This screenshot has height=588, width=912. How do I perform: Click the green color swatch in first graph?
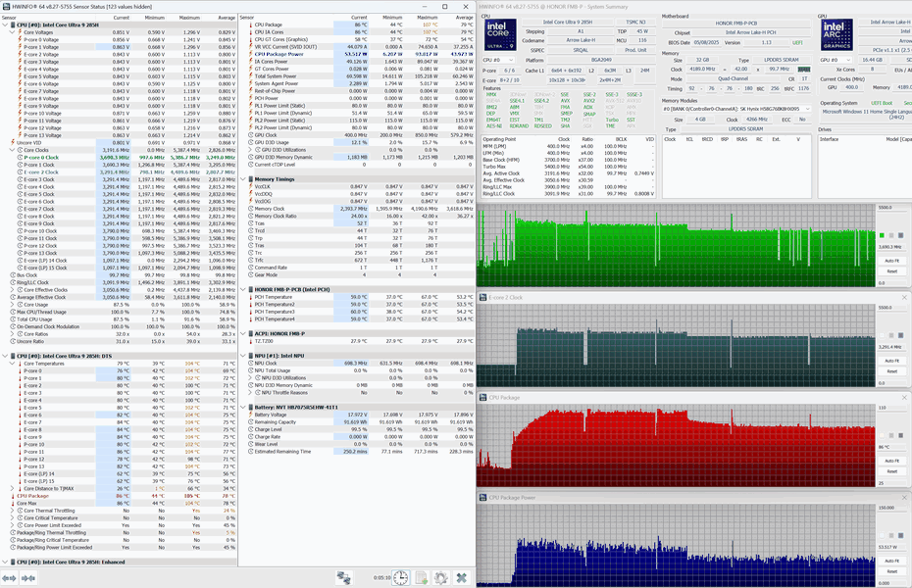coord(882,235)
